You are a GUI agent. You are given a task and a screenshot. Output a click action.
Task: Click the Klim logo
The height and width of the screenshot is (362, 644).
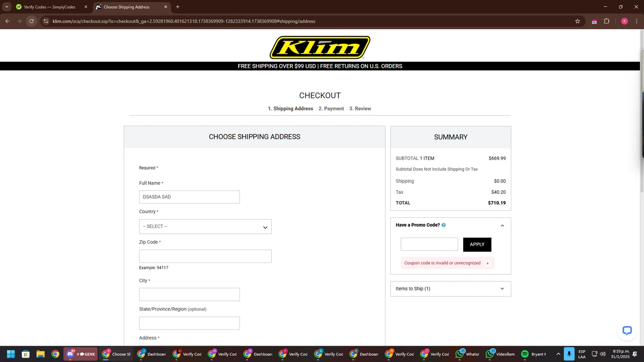click(320, 47)
